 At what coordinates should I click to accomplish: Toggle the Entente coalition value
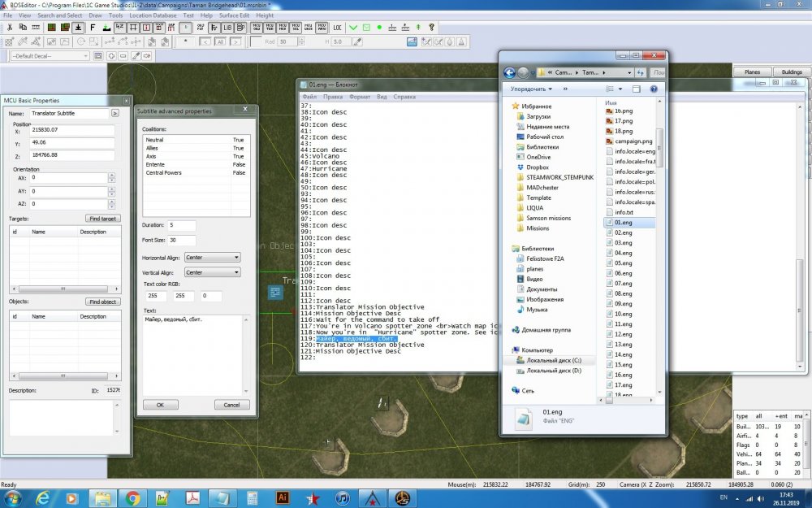(x=238, y=164)
